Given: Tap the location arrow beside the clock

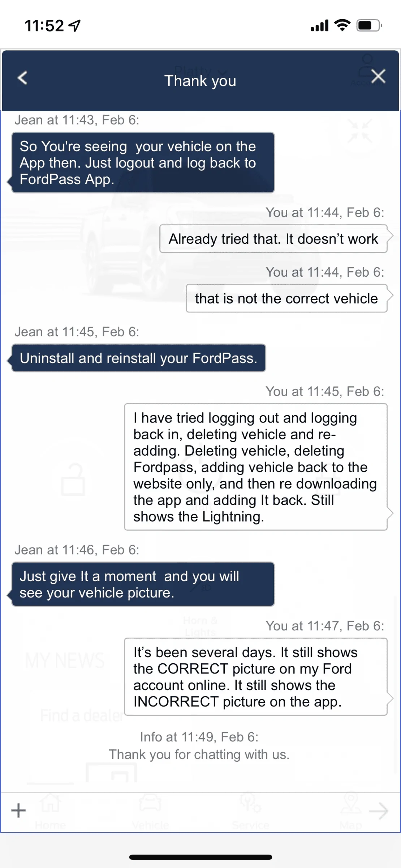Looking at the screenshot, I should (x=75, y=26).
